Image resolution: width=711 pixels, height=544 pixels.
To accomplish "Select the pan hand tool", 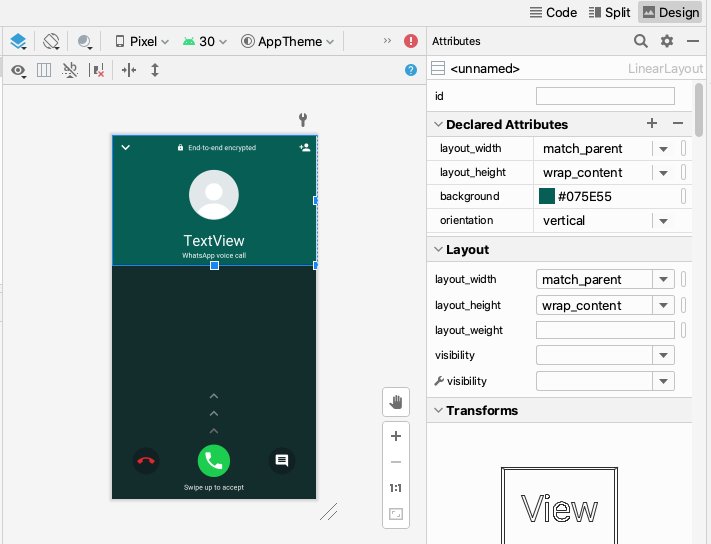I will (396, 402).
